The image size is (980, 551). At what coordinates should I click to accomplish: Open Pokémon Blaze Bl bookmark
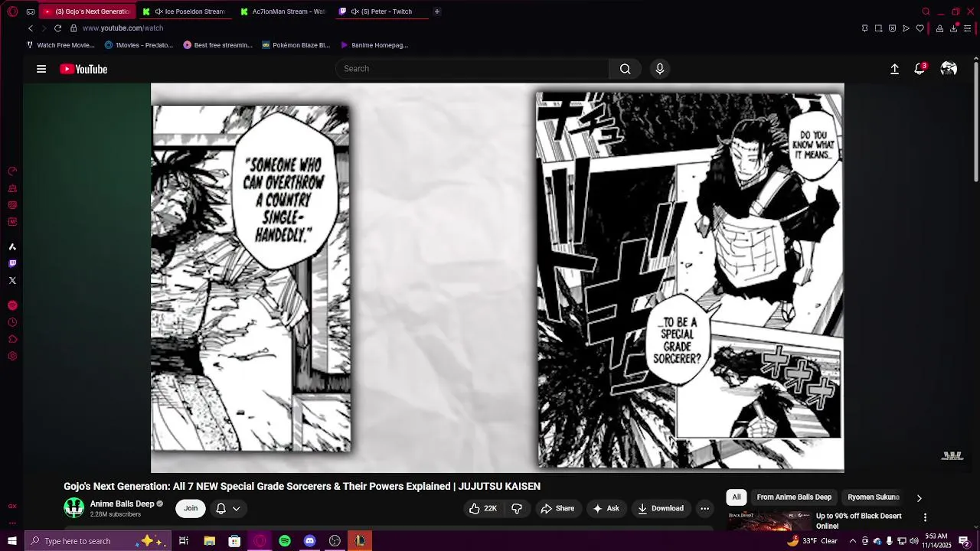coord(296,45)
